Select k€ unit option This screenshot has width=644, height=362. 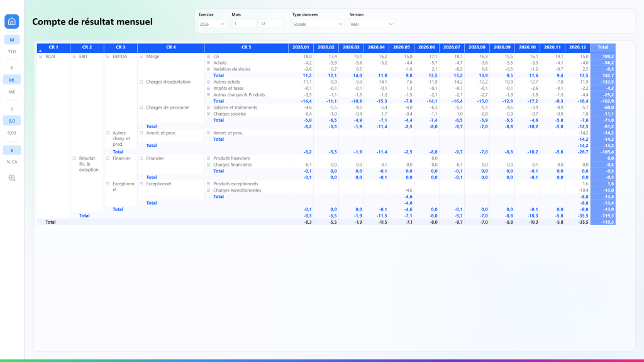pyautogui.click(x=12, y=80)
